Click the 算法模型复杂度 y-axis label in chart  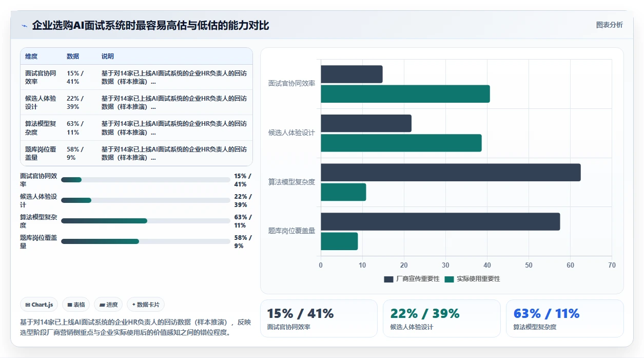tap(291, 182)
